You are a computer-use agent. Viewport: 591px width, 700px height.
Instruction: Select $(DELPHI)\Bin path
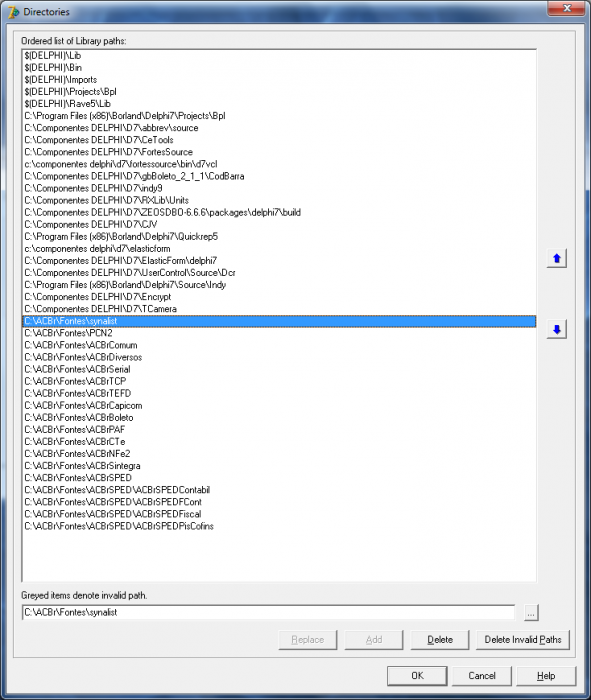[279, 68]
